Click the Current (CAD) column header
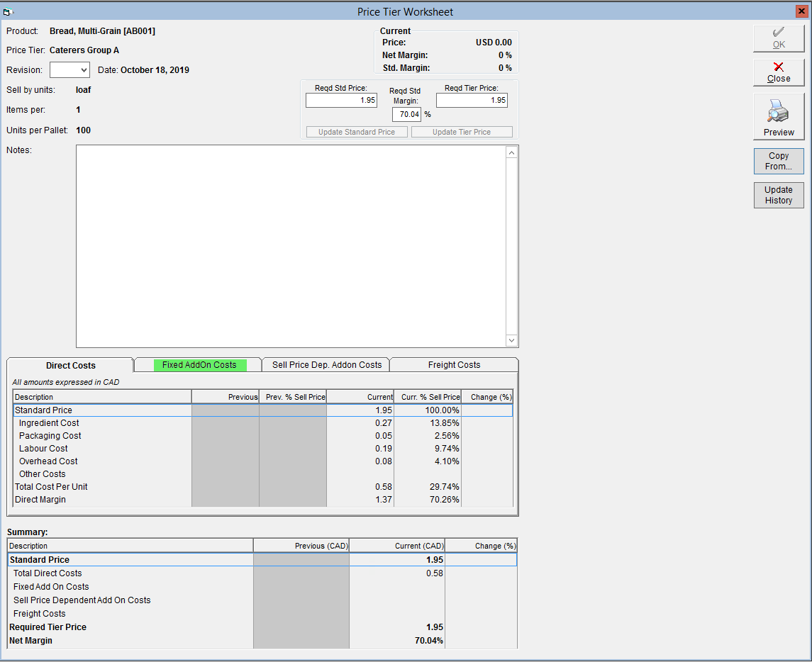The image size is (812, 662). pos(397,546)
